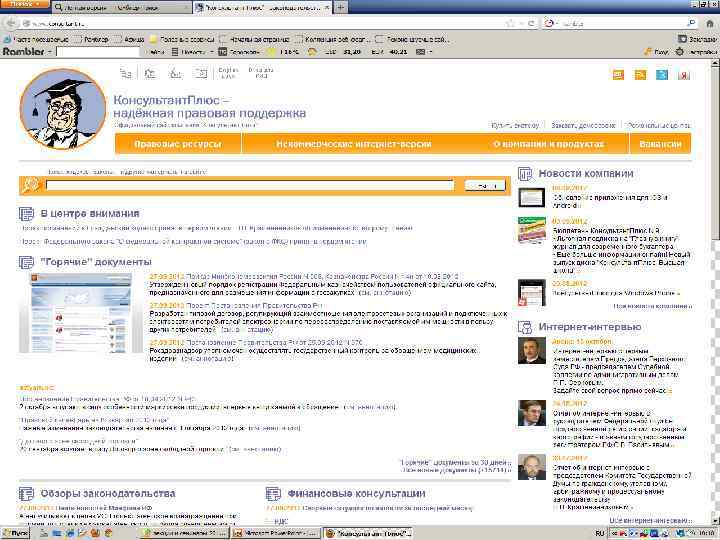Open the Часто посещаемые bookmarks folder
The width and height of the screenshot is (720, 540).
(x=36, y=39)
